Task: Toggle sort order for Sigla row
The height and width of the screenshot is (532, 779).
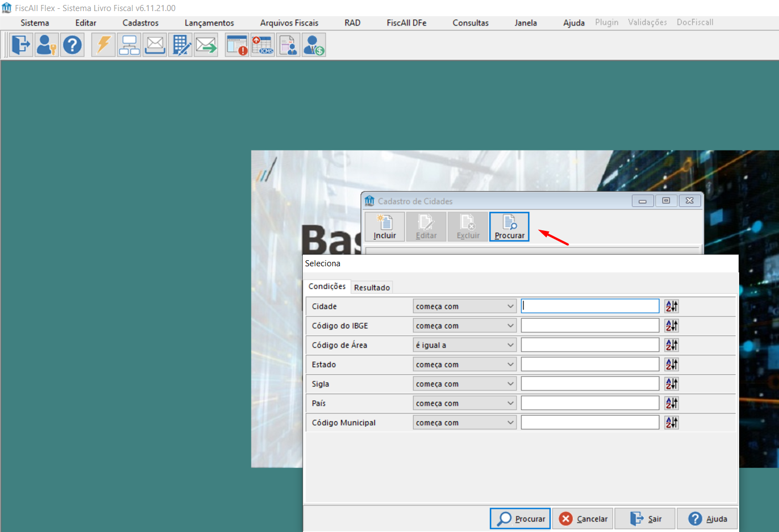Action: 672,384
